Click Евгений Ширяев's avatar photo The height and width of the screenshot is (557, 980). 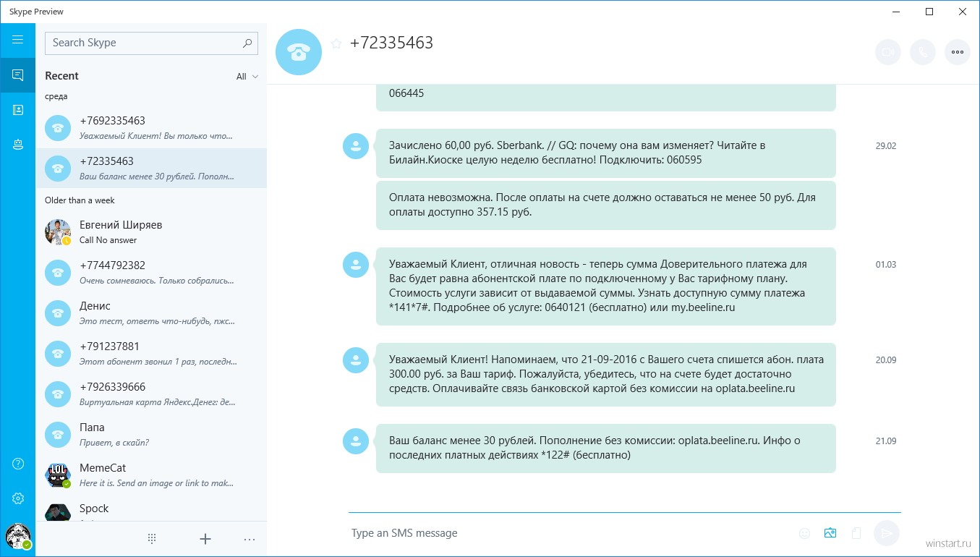pos(58,232)
